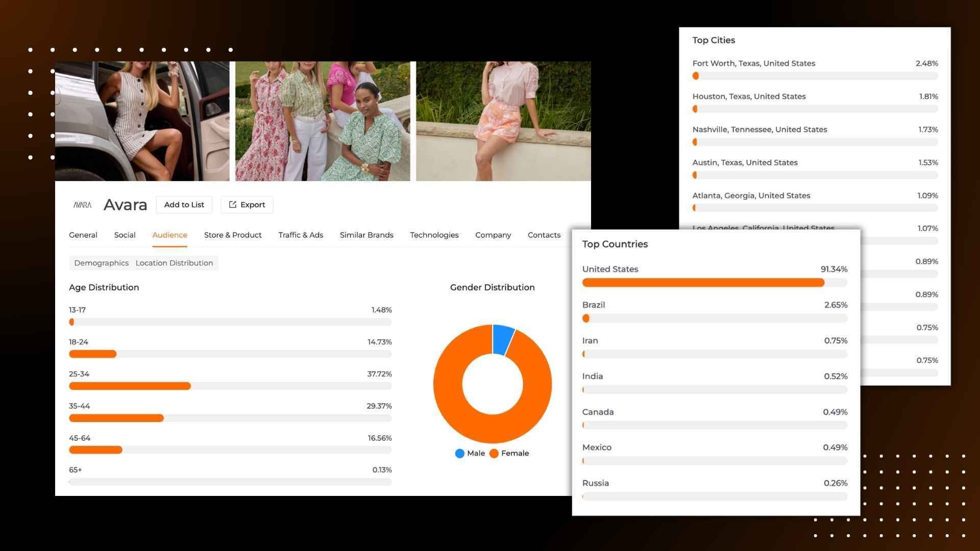The height and width of the screenshot is (551, 980).
Task: Click the 45-64 age distribution bar
Action: tap(230, 450)
